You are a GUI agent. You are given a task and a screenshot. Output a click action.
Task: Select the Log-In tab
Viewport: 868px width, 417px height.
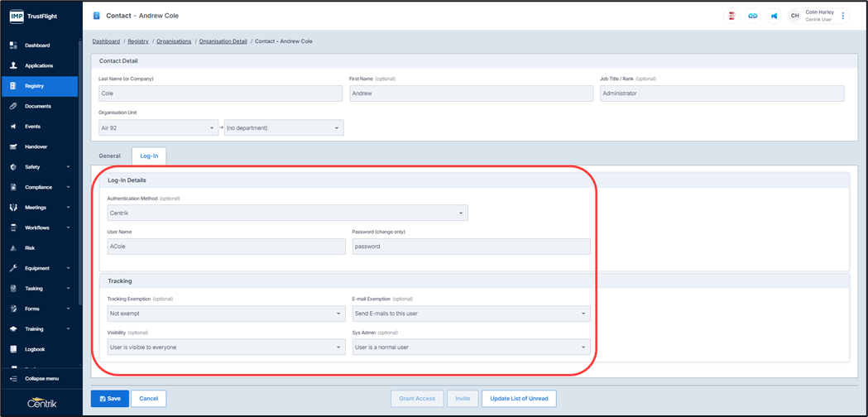(149, 156)
